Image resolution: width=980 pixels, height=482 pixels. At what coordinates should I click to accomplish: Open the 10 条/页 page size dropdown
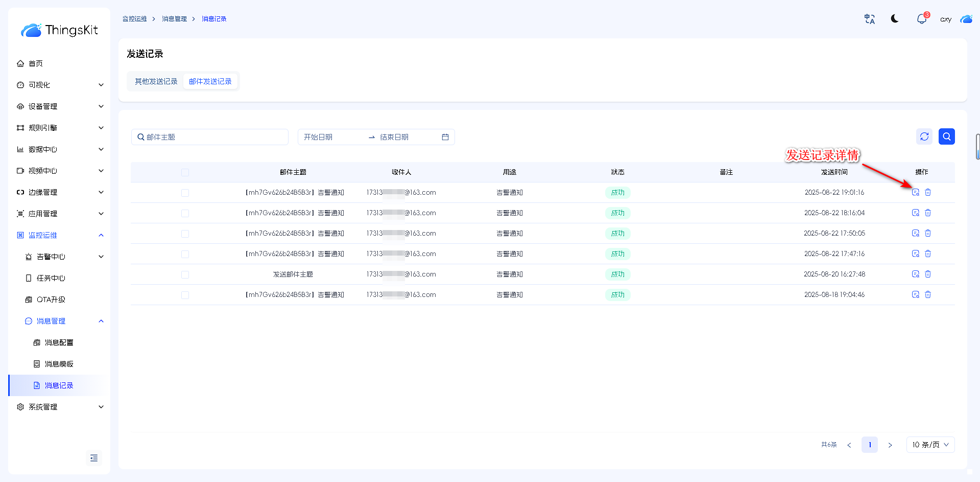(930, 445)
